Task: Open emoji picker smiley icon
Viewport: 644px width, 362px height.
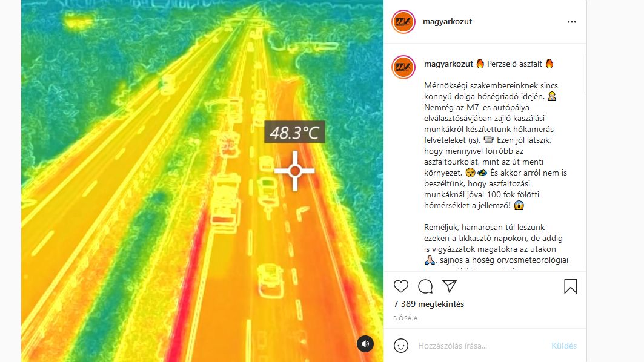Action: pos(401,346)
